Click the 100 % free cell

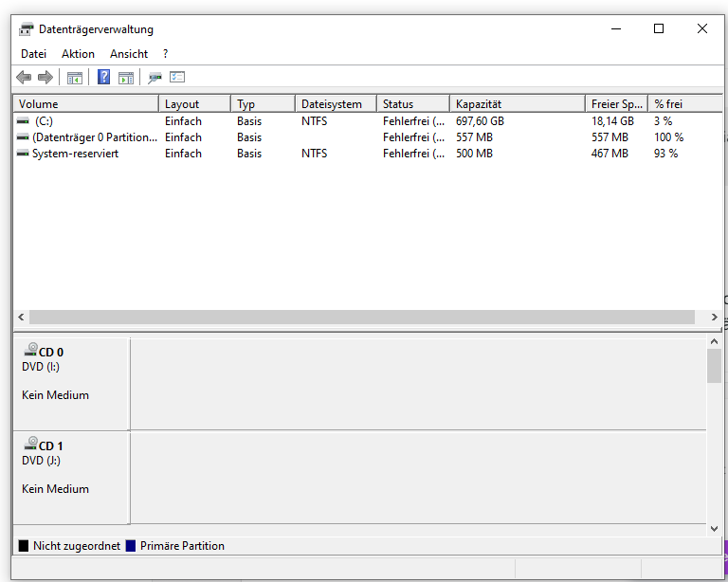coord(668,137)
